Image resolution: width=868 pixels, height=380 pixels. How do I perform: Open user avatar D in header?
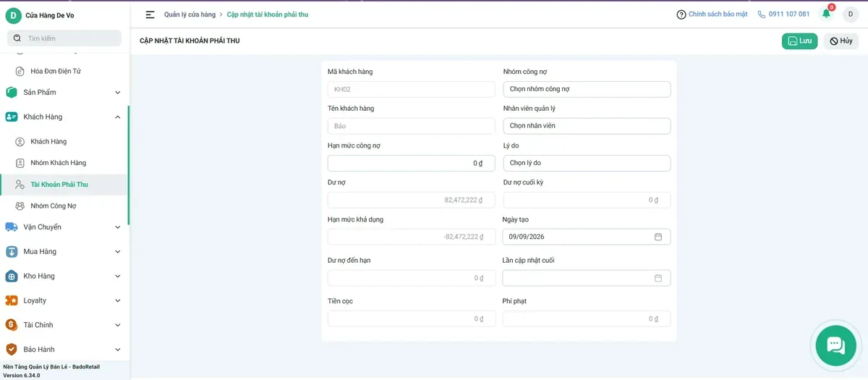(x=850, y=14)
